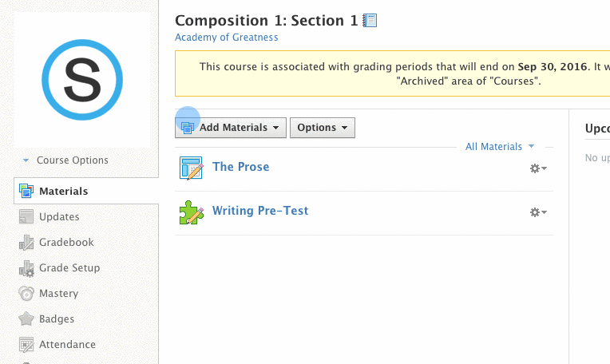Open The Prose material link
Viewport: 610px width, 364px height.
[241, 167]
